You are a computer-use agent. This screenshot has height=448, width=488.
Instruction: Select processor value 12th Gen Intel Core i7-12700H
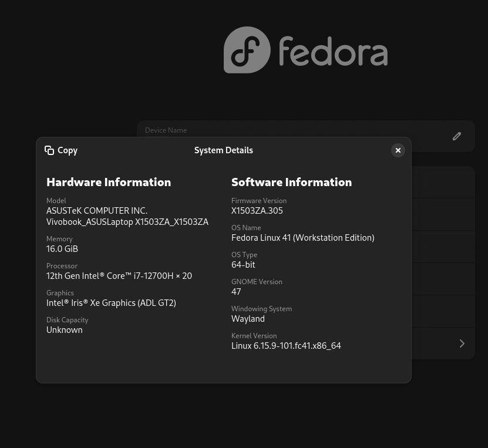tap(119, 276)
